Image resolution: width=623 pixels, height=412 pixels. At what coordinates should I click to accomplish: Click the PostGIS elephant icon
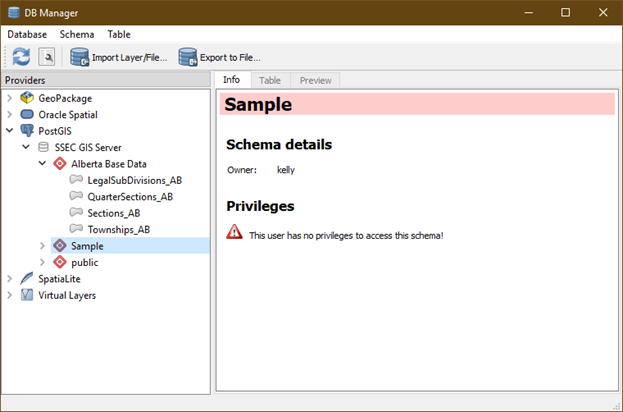pos(27,131)
